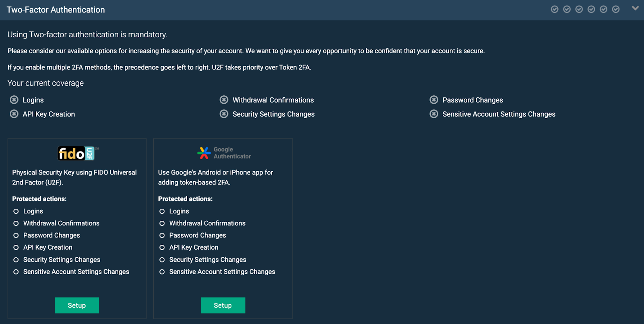Select API Key Creation circle in Google card

[x=162, y=247]
